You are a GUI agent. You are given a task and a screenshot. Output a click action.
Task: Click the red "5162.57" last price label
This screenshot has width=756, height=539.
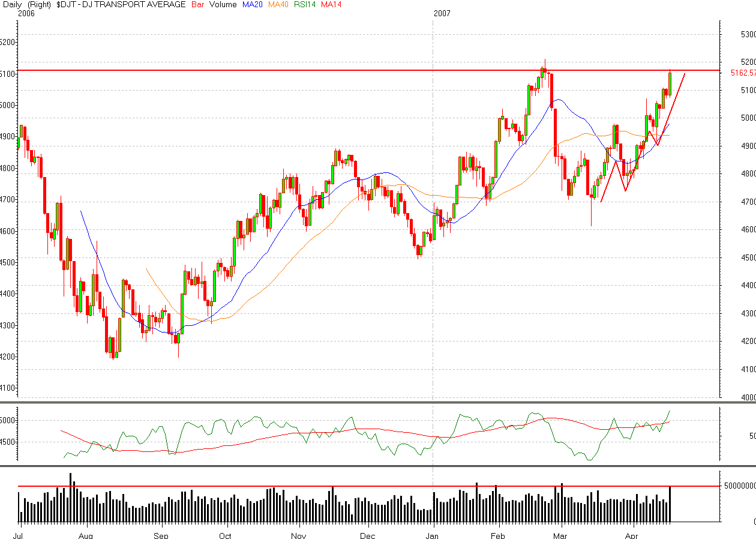[743, 73]
